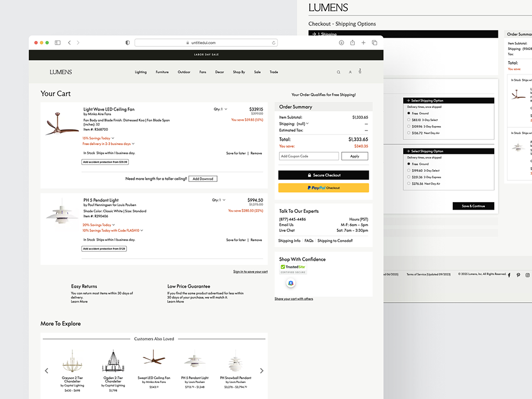
Task: Open Qty dropdown for Light Wave fan
Action: 220,109
